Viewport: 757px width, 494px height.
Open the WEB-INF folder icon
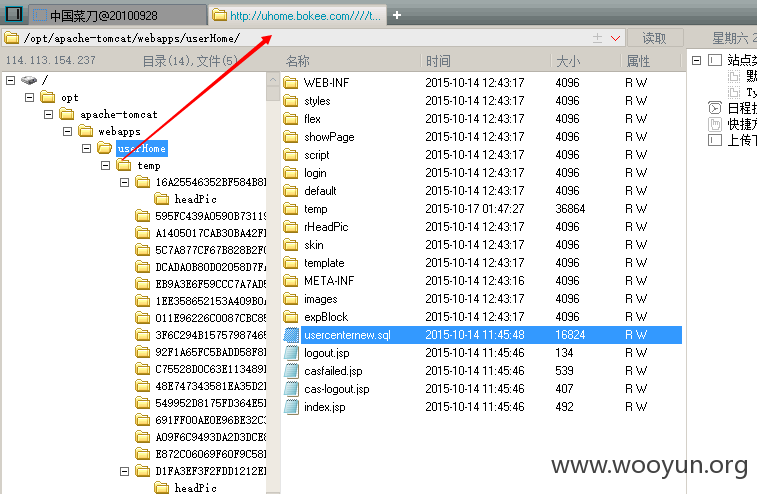click(291, 83)
